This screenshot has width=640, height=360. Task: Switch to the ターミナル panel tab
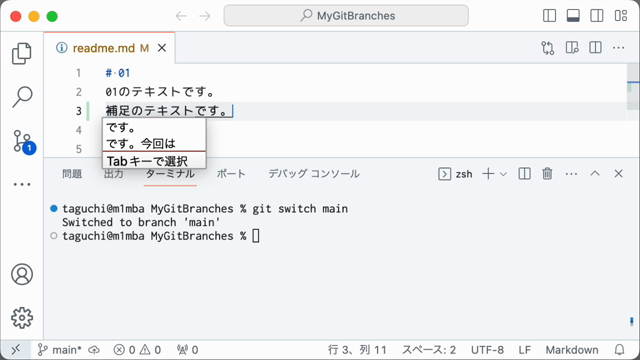coord(170,174)
